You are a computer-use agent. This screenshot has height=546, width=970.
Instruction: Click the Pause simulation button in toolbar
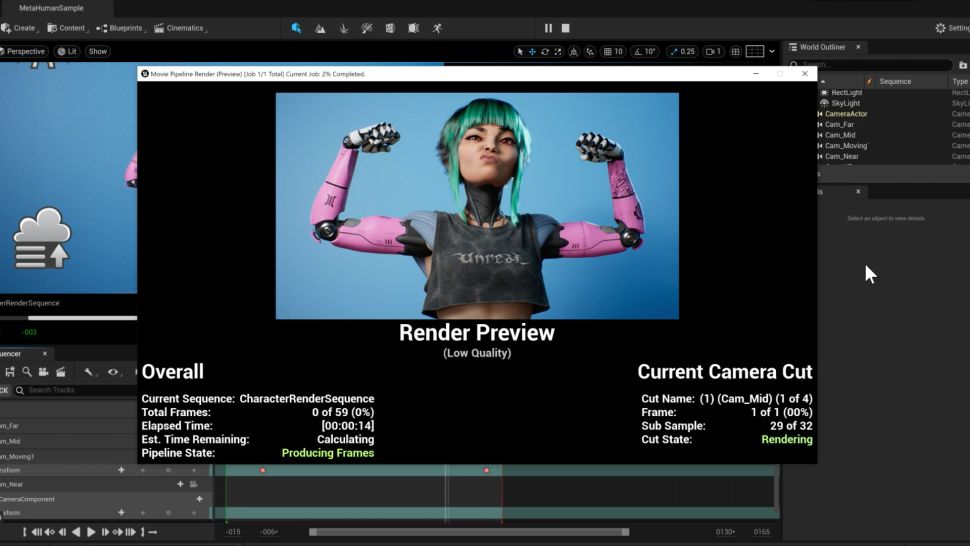pos(548,28)
